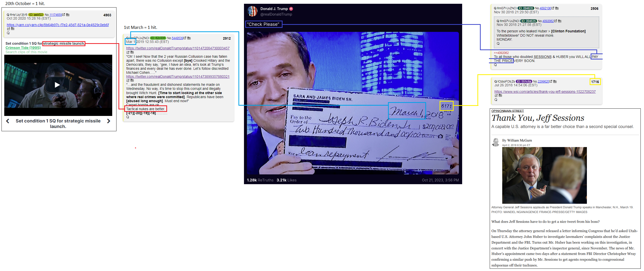Click folder icon under tweet URL ending 3457
The height and width of the screenshot is (271, 644).
point(132,52)
